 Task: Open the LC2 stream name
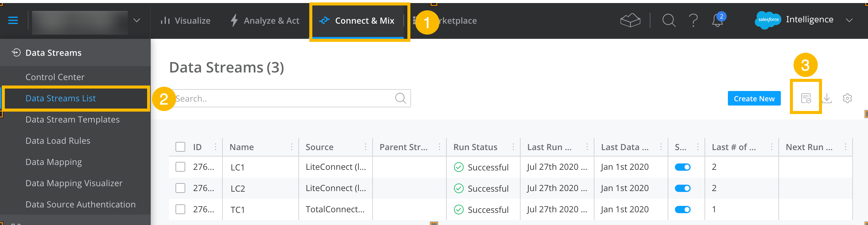[x=238, y=189]
